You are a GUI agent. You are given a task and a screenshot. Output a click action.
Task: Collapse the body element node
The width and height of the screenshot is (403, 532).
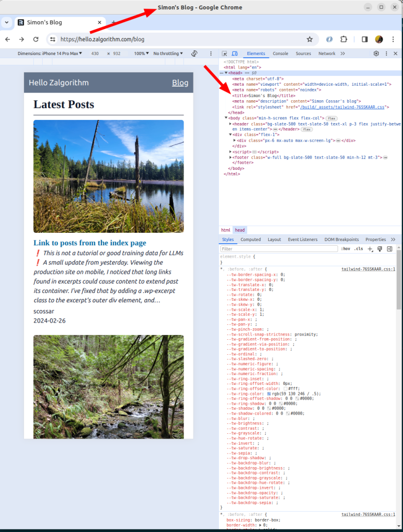tap(226, 118)
